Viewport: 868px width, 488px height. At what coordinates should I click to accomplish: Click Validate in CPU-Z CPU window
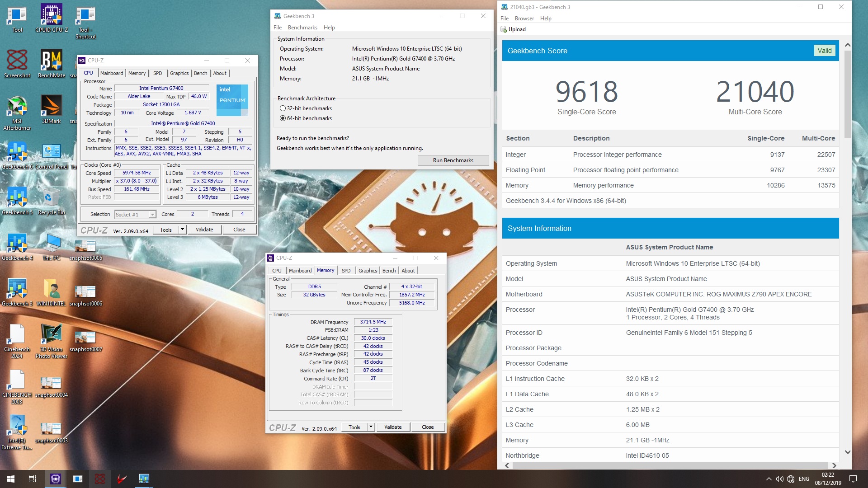tap(204, 230)
